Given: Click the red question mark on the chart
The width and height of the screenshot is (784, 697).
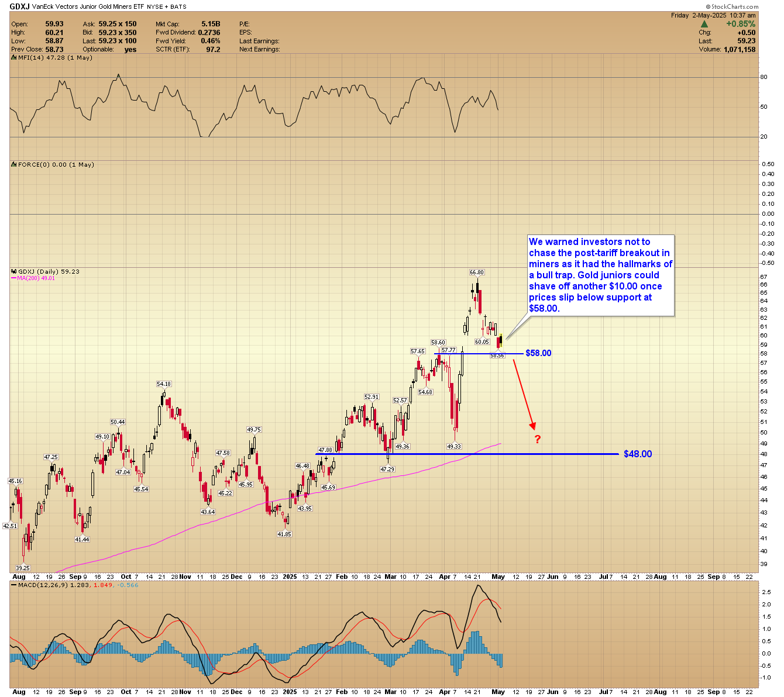Looking at the screenshot, I should [x=538, y=439].
